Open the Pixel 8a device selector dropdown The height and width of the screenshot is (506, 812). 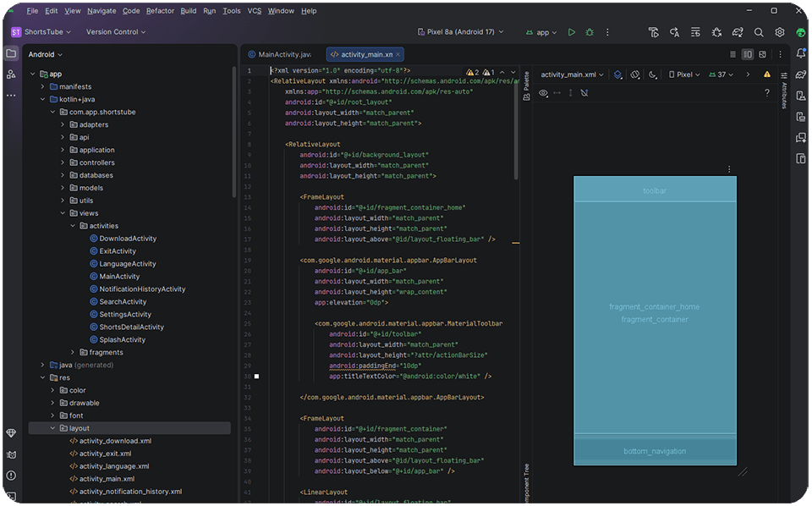click(x=460, y=32)
